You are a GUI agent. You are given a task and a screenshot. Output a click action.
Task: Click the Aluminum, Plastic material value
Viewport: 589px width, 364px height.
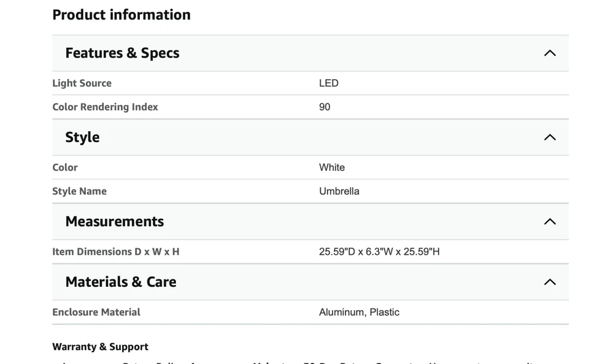(359, 313)
